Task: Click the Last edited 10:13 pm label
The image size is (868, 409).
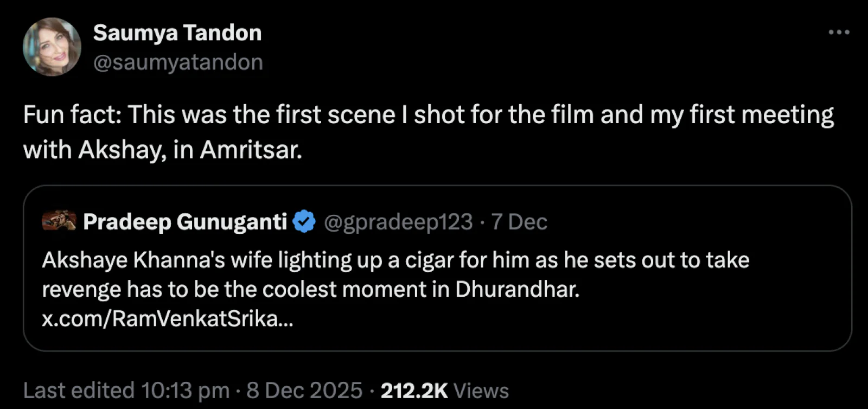Action: click(x=126, y=389)
